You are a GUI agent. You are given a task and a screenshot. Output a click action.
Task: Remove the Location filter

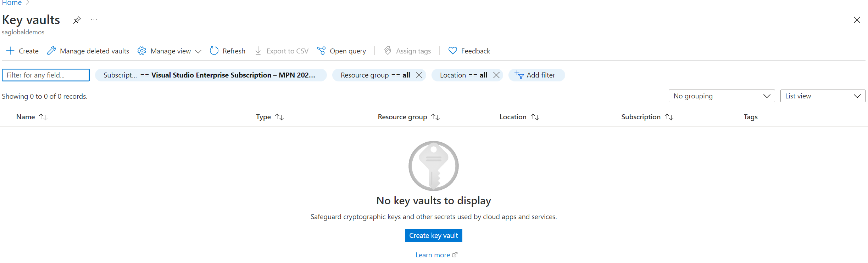496,75
